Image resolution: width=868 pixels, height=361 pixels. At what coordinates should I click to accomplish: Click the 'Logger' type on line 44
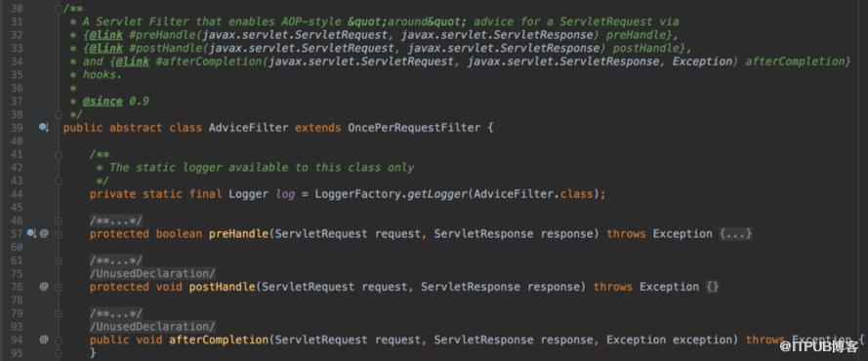[x=249, y=194]
